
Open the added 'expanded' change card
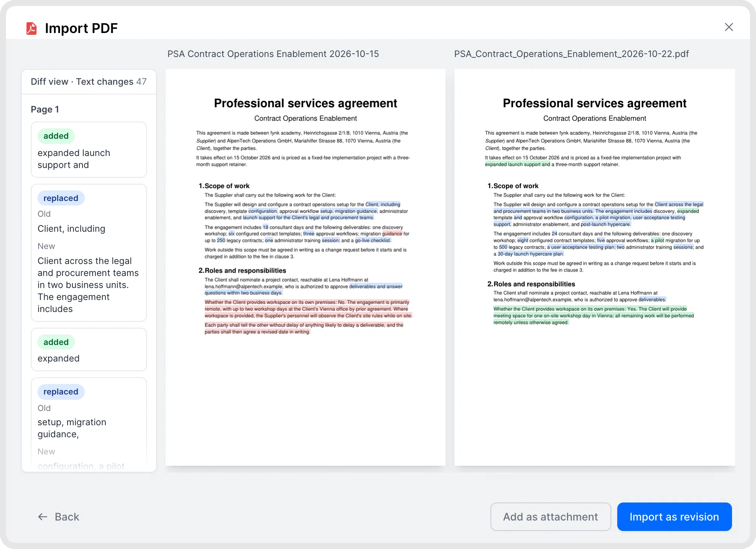pyautogui.click(x=89, y=349)
